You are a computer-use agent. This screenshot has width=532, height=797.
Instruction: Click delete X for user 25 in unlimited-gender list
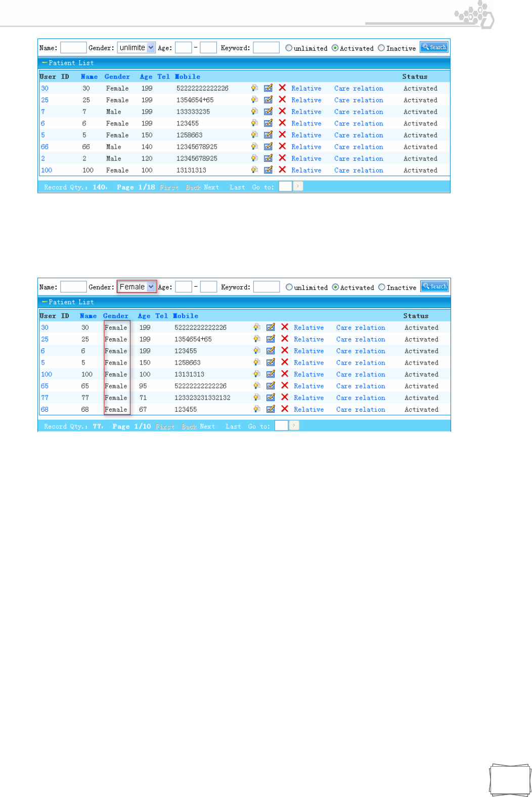282,100
